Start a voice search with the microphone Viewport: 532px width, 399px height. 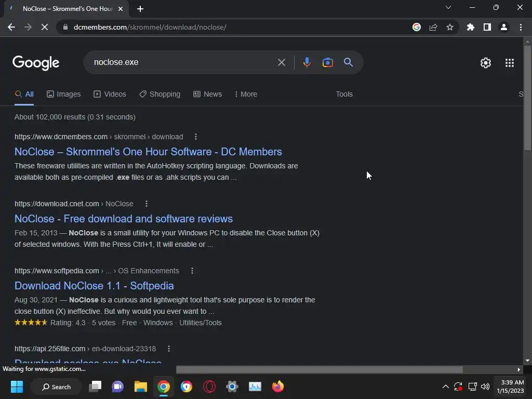(x=307, y=62)
